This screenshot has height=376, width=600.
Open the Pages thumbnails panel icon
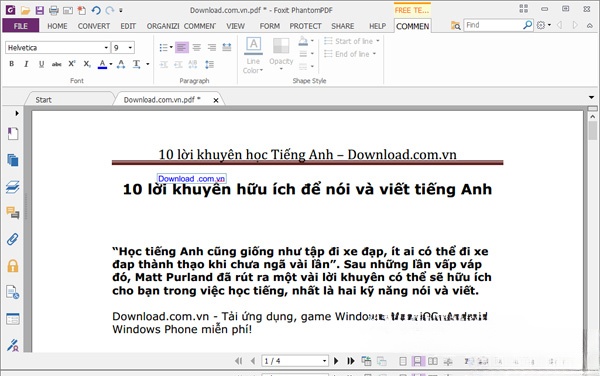click(x=13, y=160)
